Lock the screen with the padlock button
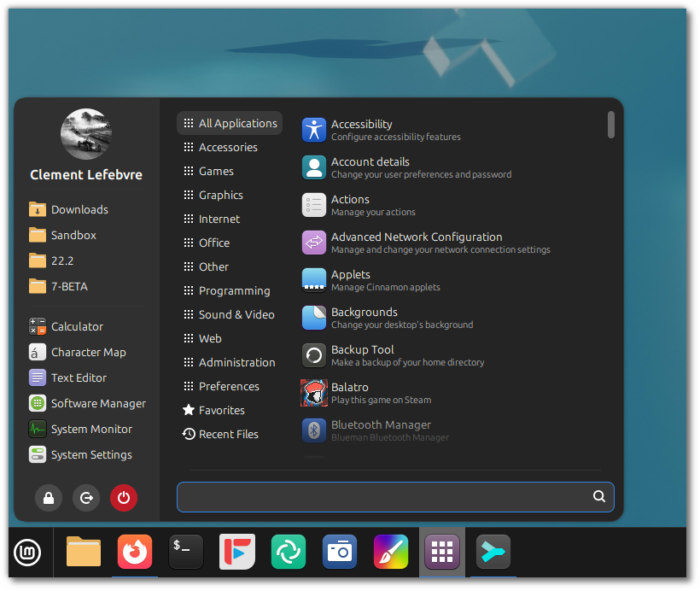The height and width of the screenshot is (591, 700). [x=49, y=497]
